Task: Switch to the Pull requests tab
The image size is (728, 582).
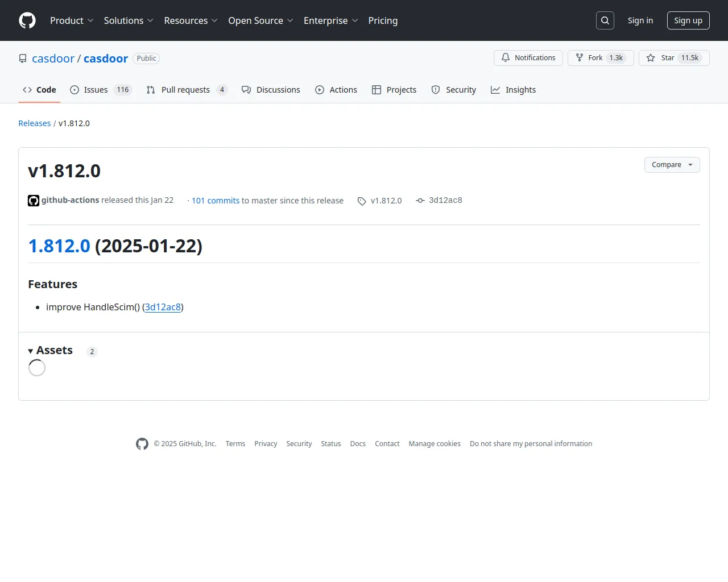Action: [x=187, y=90]
